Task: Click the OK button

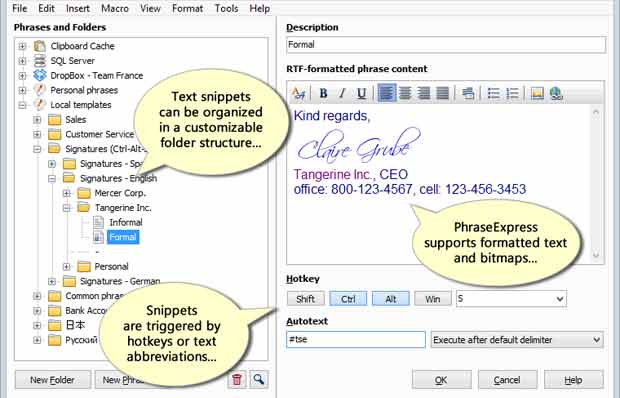Action: [441, 380]
